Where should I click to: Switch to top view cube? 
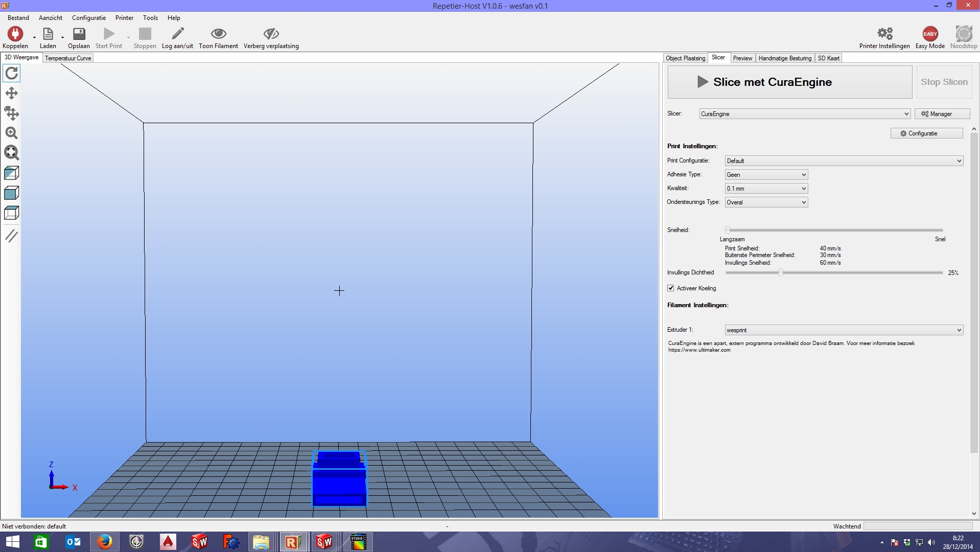pos(11,213)
